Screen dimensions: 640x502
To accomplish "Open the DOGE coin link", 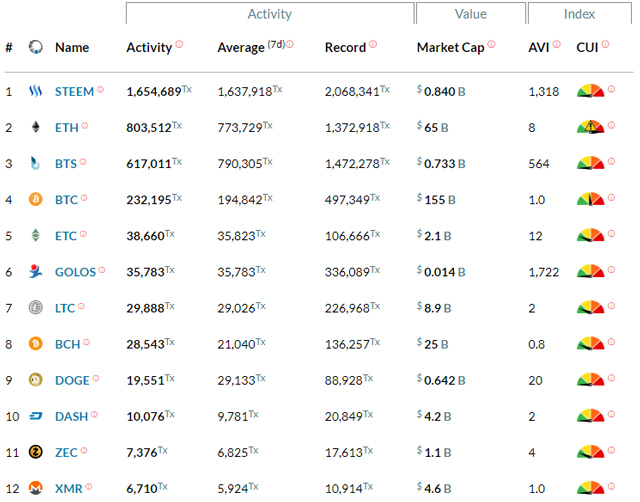I will click(x=72, y=380).
